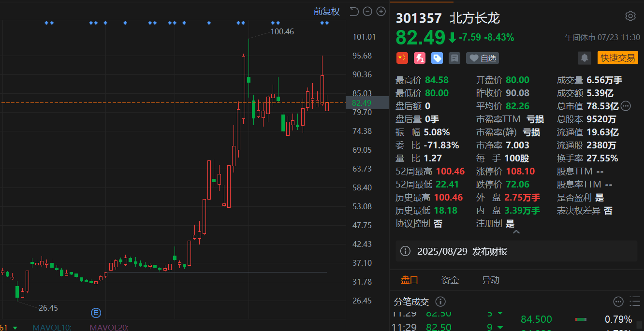
Task: Click the China flag market icon
Action: point(402,58)
